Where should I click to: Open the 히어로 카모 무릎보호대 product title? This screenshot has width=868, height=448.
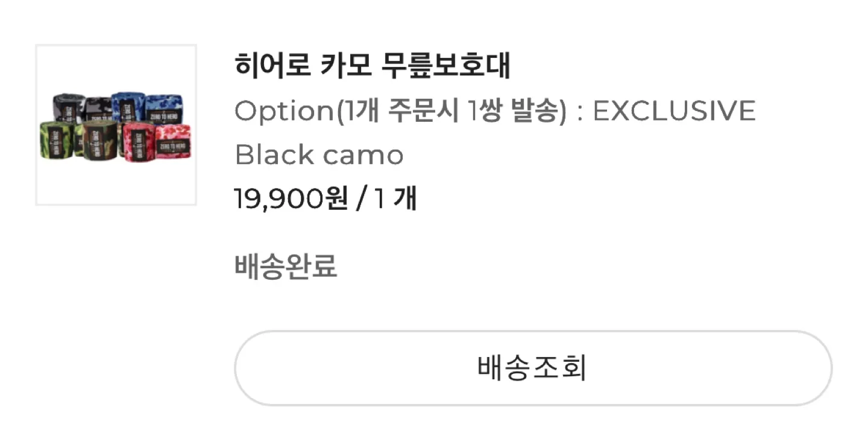coord(372,66)
